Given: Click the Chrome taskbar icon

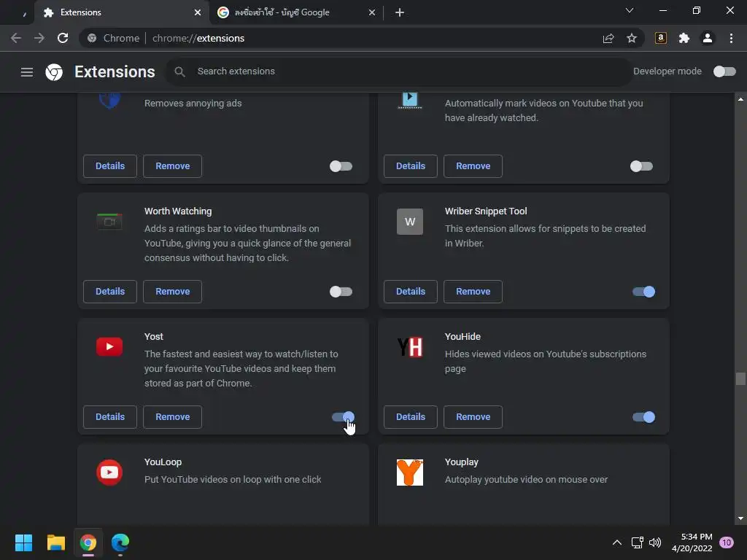Looking at the screenshot, I should 88,542.
